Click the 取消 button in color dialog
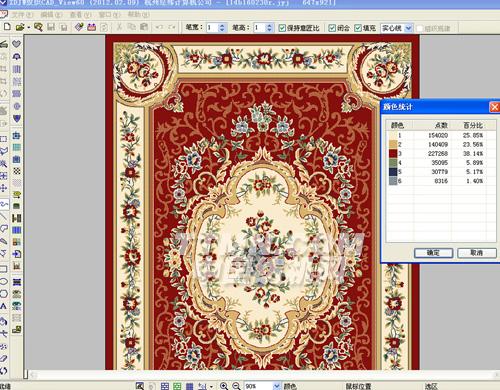This screenshot has height=390, width=500. [477, 253]
